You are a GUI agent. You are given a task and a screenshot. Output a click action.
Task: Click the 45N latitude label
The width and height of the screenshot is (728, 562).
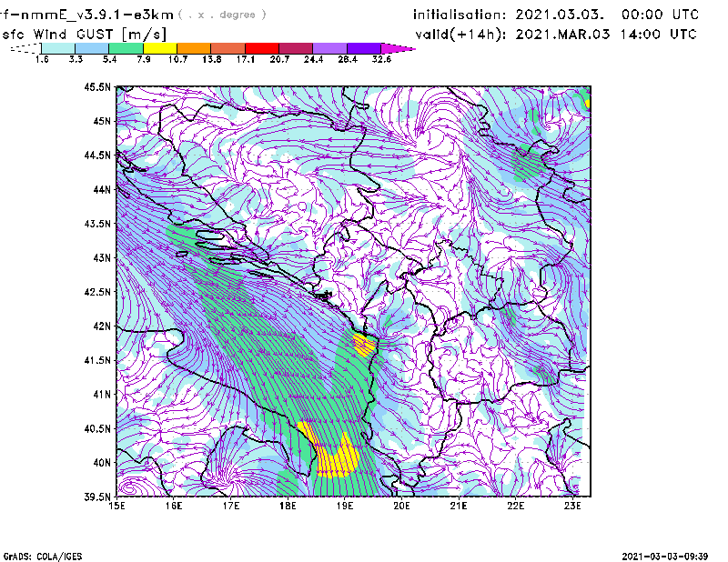pyautogui.click(x=102, y=121)
